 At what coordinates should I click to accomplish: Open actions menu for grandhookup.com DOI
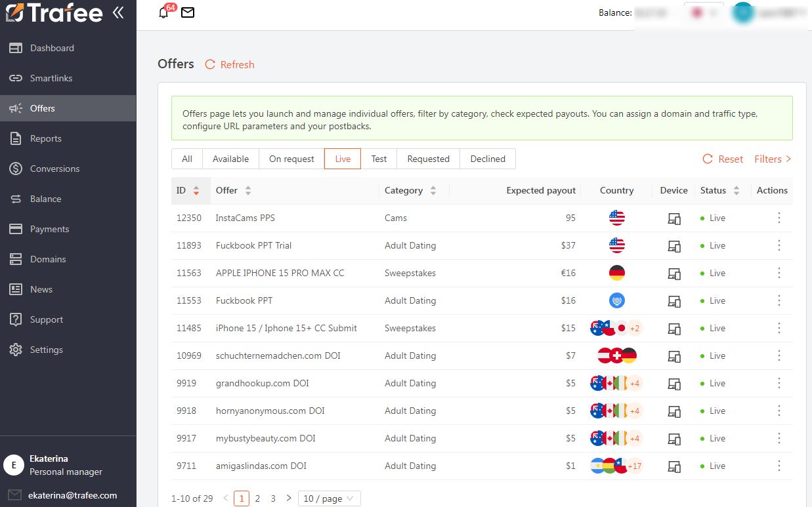click(779, 383)
